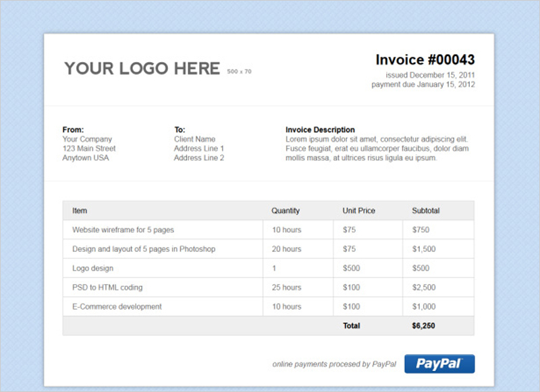The height and width of the screenshot is (392, 540).
Task: Click the Item column header
Action: (x=80, y=211)
